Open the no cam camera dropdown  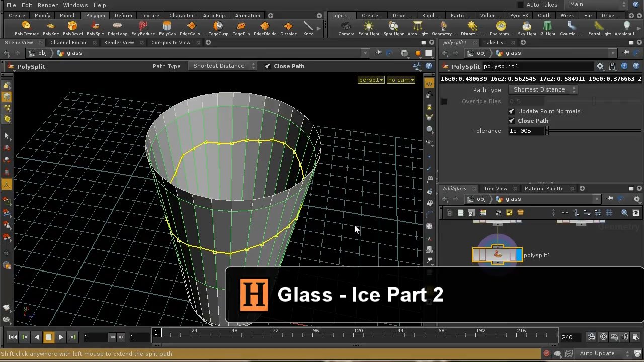coord(400,79)
